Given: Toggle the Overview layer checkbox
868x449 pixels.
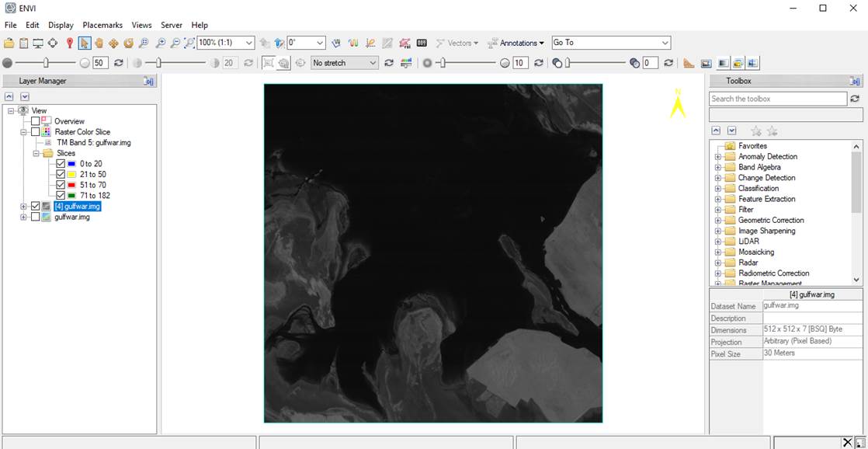Looking at the screenshot, I should [x=36, y=121].
